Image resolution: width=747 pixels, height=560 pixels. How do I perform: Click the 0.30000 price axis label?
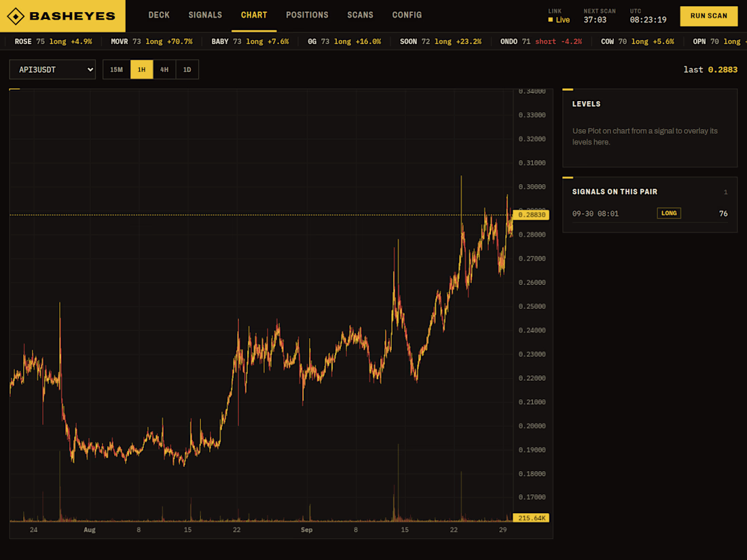pyautogui.click(x=532, y=187)
